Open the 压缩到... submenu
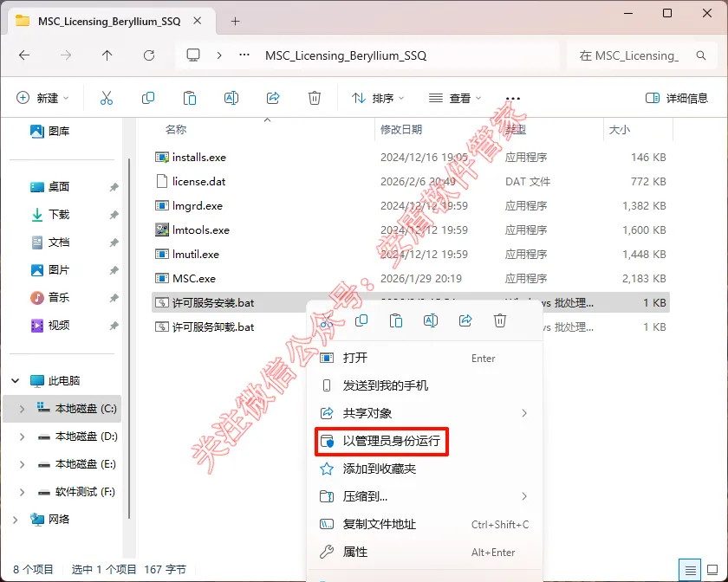This screenshot has width=728, height=582. (425, 496)
